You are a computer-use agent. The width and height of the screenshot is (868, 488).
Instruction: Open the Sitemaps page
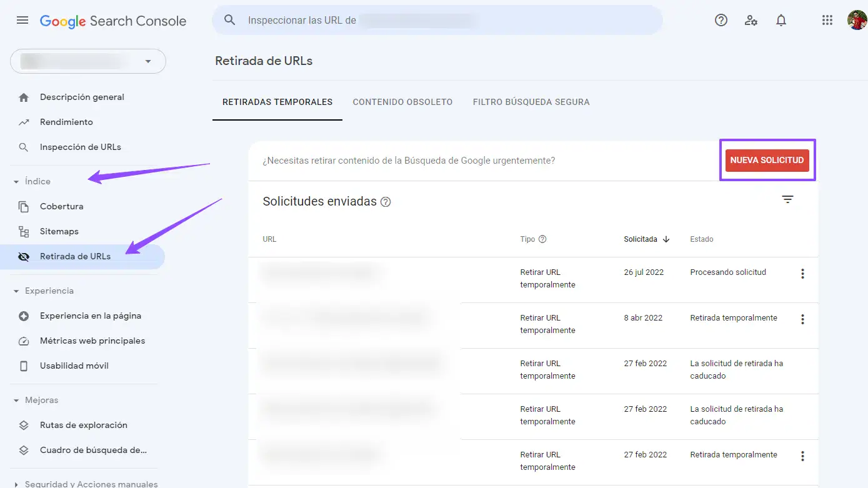point(59,231)
